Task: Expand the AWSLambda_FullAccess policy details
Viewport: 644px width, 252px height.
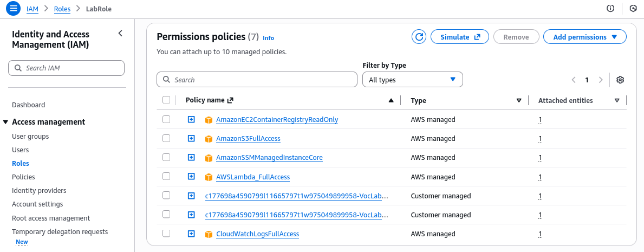Action: pos(191,176)
